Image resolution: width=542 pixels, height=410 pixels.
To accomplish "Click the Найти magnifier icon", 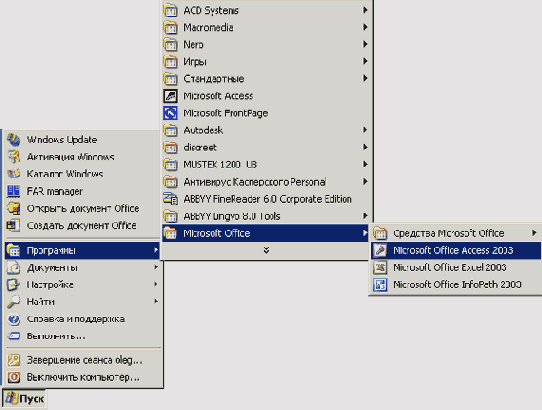I will click(x=14, y=301).
